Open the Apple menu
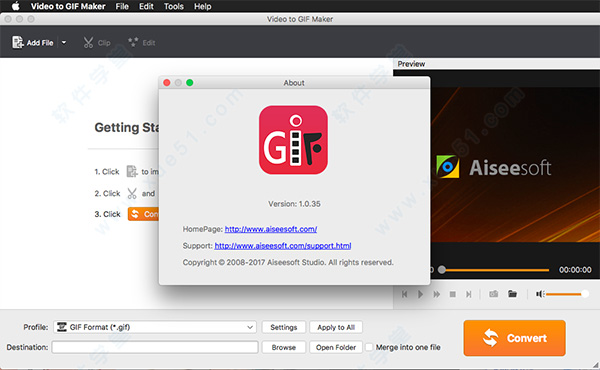This screenshot has width=600, height=370. [x=15, y=6]
